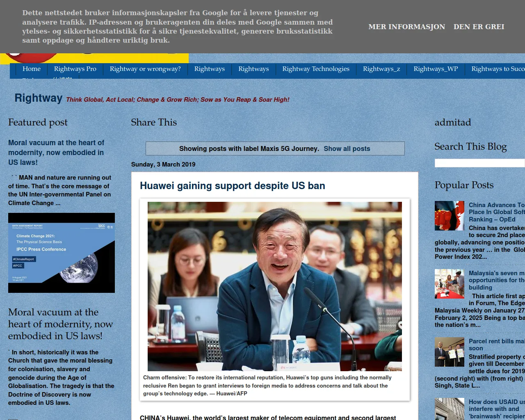Open Huawei gaining support despite US ban post
This screenshot has width=525, height=420.
(232, 186)
